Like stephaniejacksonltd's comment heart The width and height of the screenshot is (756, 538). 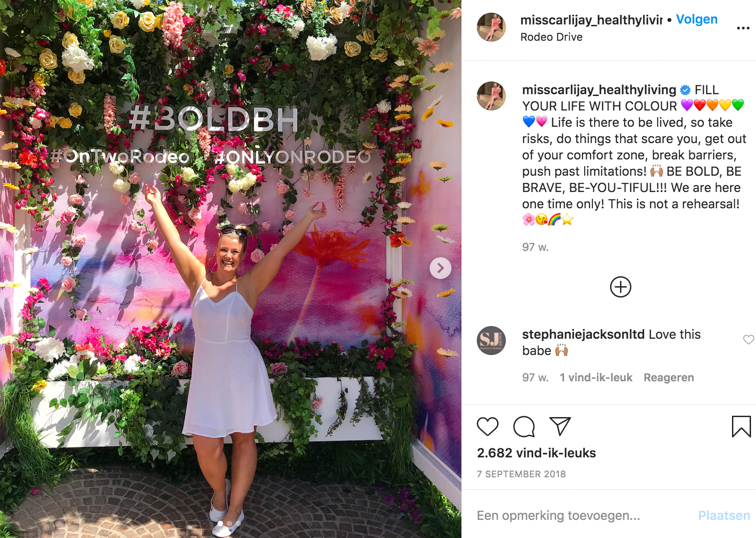[x=748, y=340]
